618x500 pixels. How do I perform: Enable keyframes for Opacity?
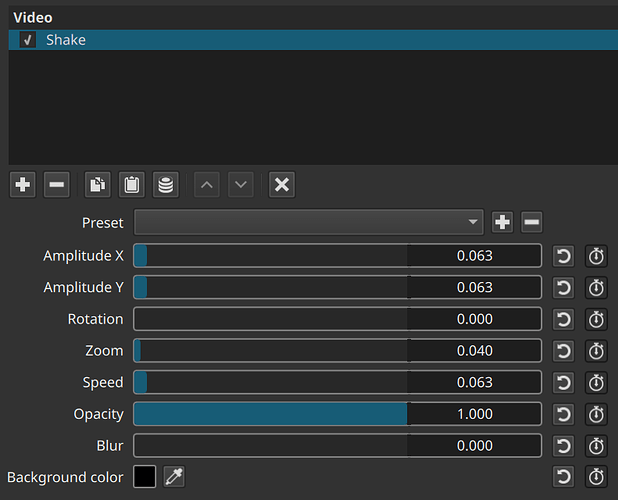point(596,414)
